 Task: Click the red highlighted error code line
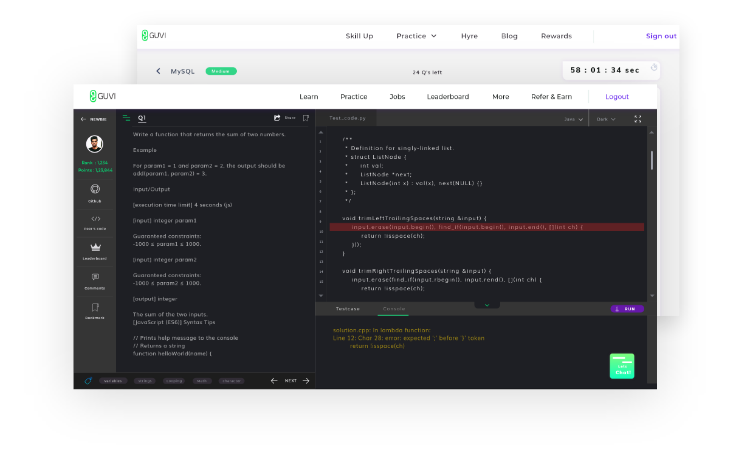[x=487, y=227]
